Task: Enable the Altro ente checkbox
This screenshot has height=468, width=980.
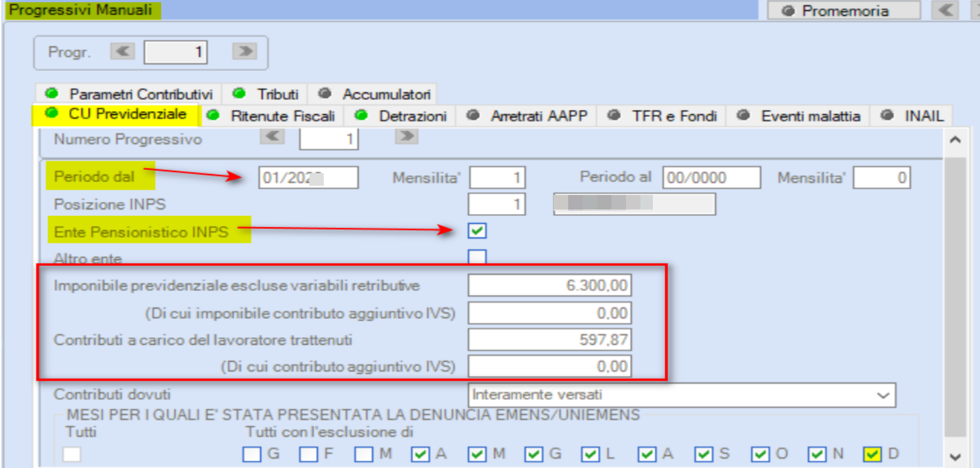Action: 478,257
